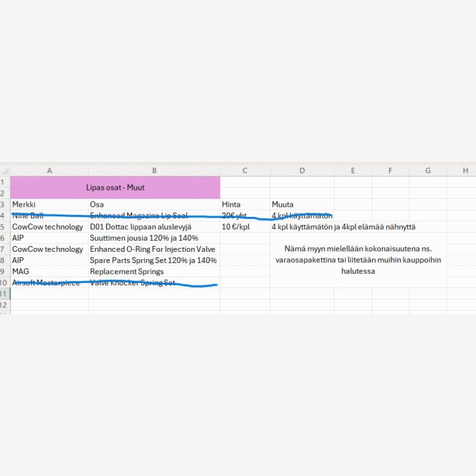The width and height of the screenshot is (476, 476).
Task: Click the 'Muuta' header cell
Action: [301, 205]
